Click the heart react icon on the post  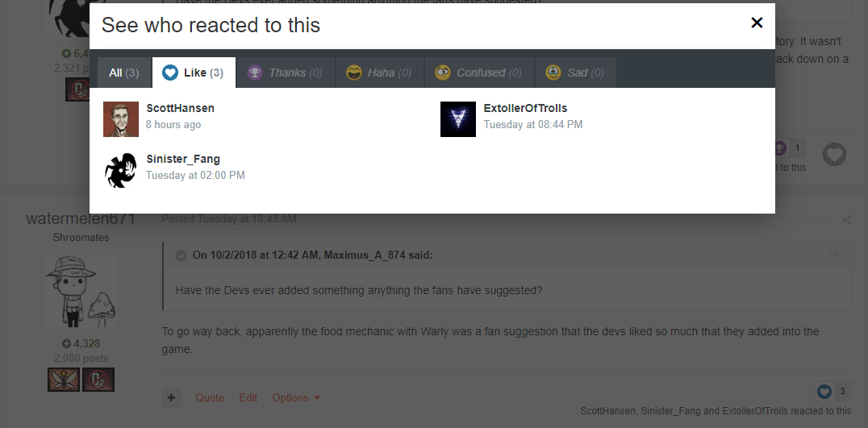click(x=833, y=154)
